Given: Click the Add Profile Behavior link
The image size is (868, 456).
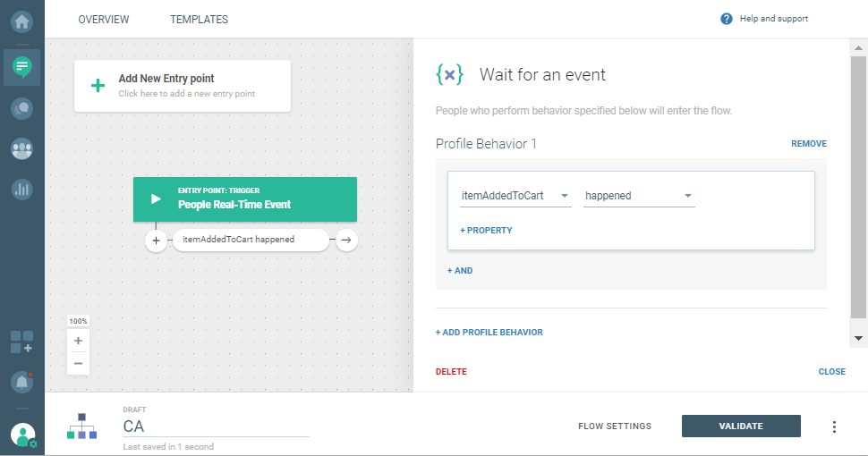Looking at the screenshot, I should pyautogui.click(x=489, y=333).
